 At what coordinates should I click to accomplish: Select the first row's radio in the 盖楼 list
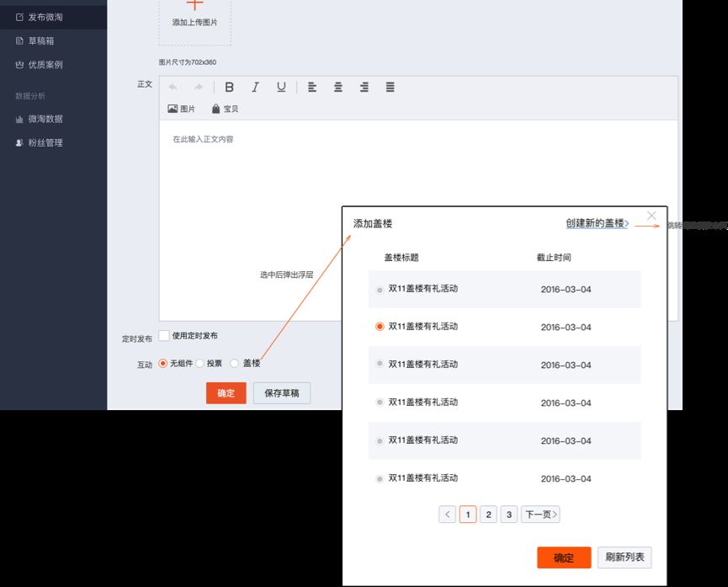click(x=380, y=290)
